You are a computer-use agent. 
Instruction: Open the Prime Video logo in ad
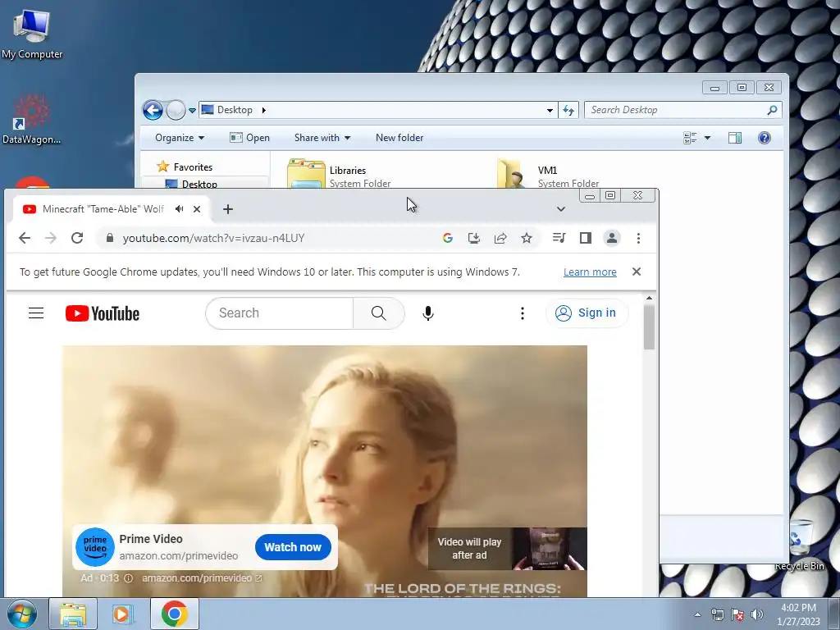[x=95, y=547]
